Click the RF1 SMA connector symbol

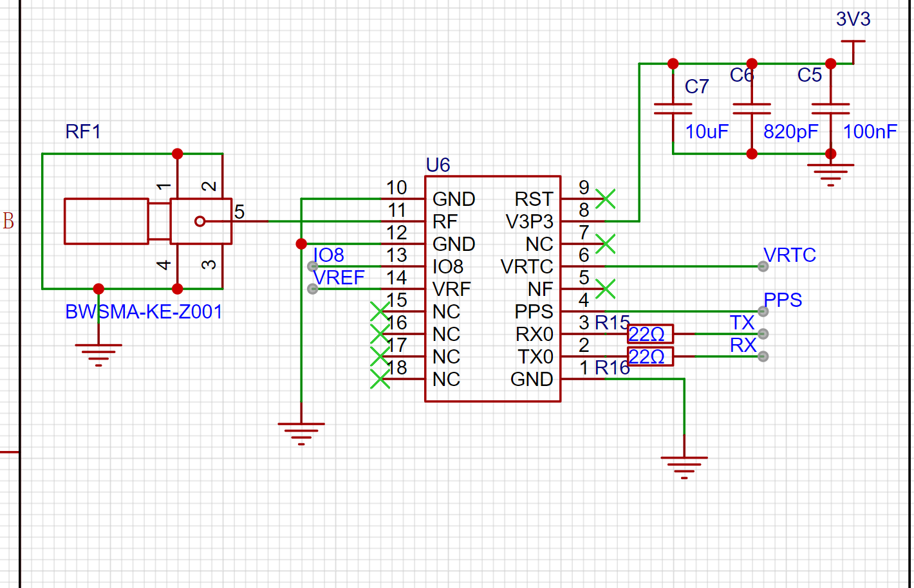[x=148, y=221]
